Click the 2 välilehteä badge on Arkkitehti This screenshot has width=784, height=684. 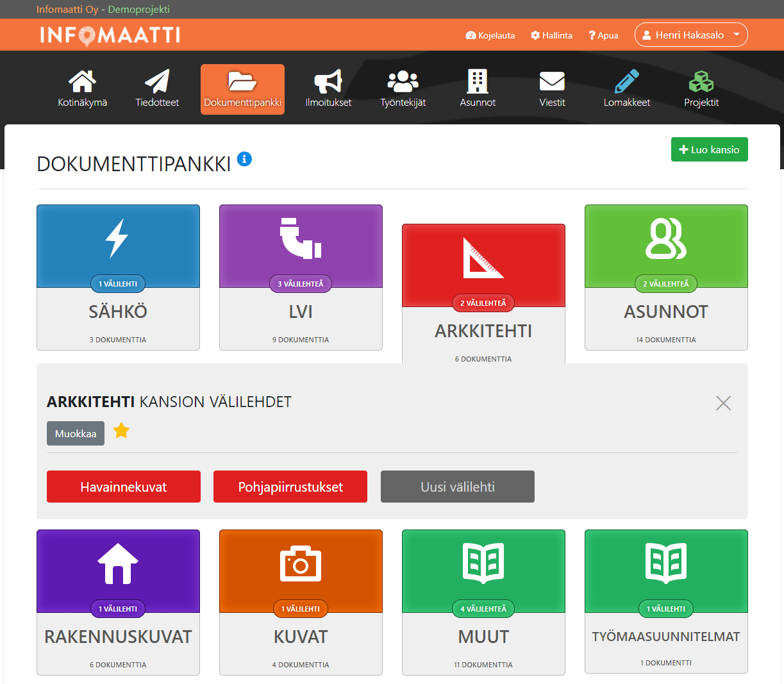[x=483, y=303]
